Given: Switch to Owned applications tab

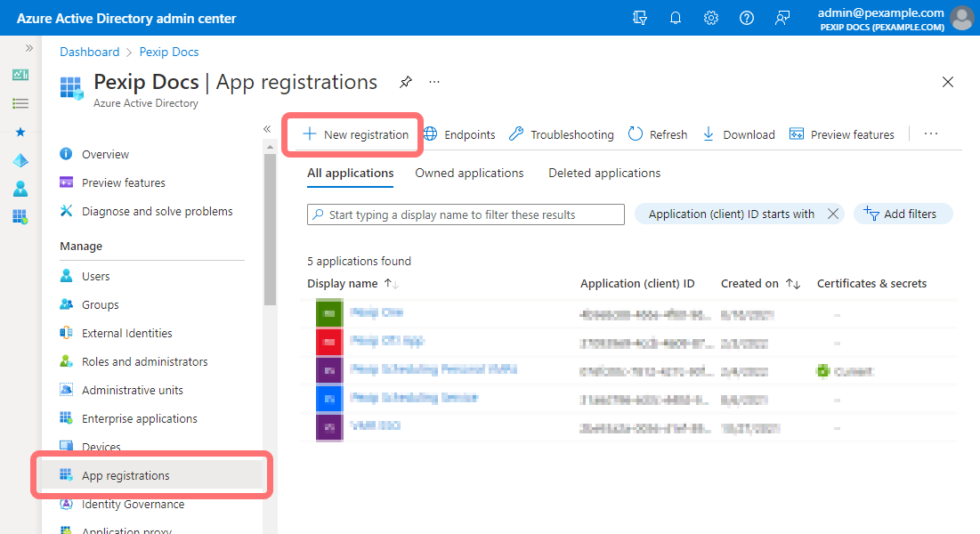Looking at the screenshot, I should (469, 173).
